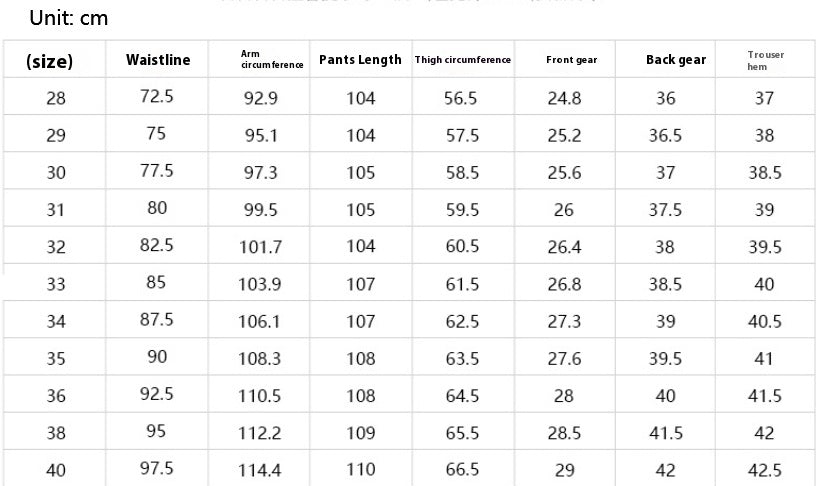Click the Trouser hem header cell
Viewport: 816px width, 486px height.
[x=765, y=60]
